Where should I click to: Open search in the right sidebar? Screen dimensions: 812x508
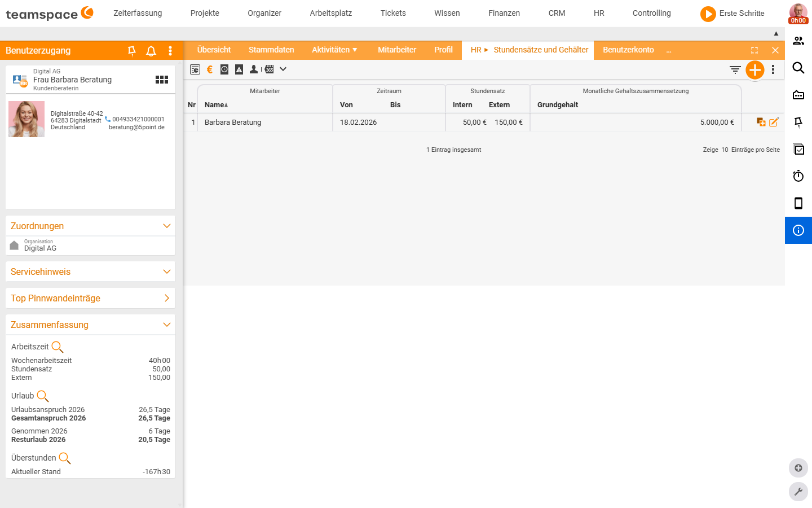798,68
